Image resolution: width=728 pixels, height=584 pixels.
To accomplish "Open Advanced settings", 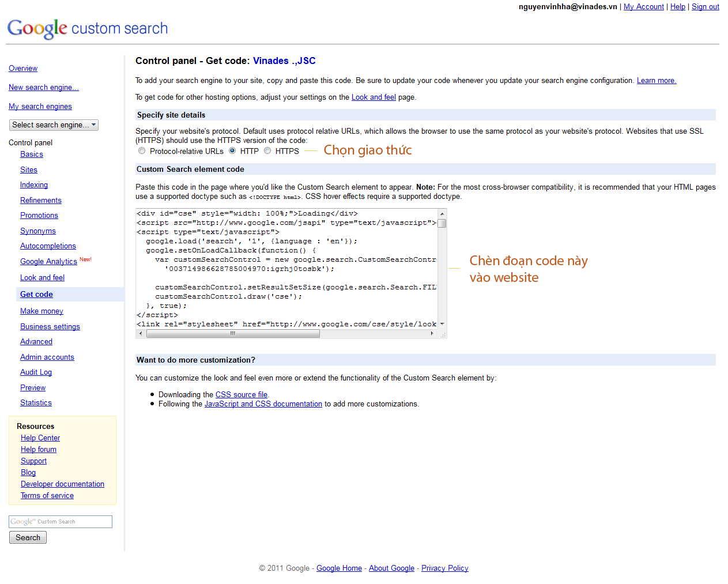I will pos(36,342).
